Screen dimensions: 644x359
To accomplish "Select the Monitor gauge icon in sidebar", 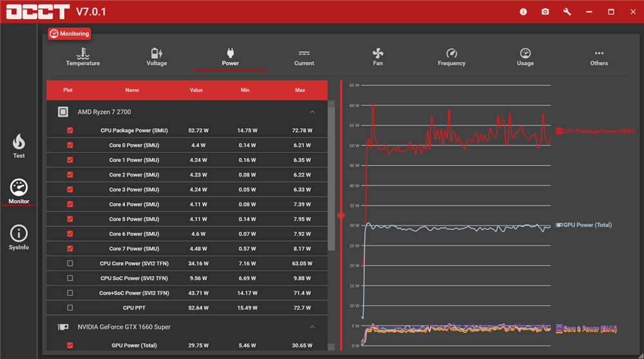I will coord(19,188).
